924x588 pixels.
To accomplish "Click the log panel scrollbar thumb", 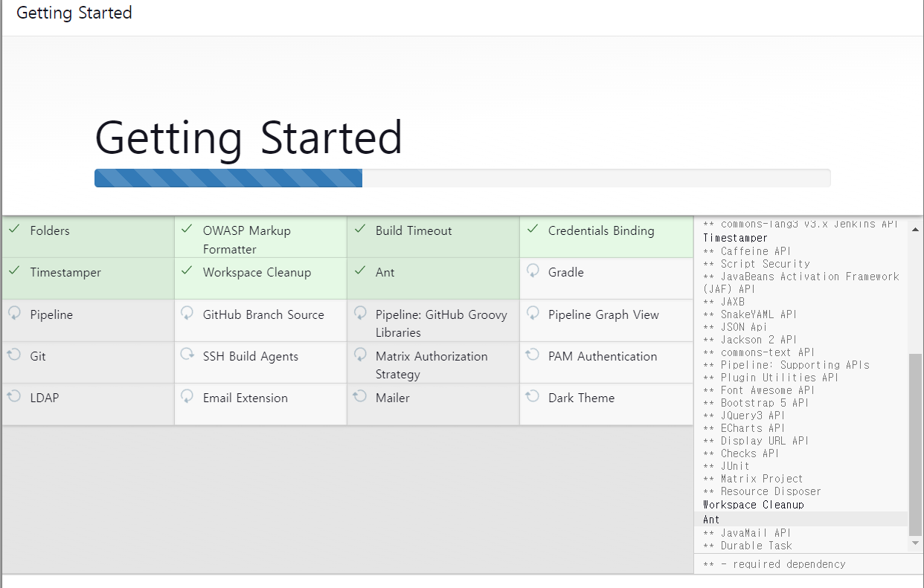I will (x=915, y=445).
